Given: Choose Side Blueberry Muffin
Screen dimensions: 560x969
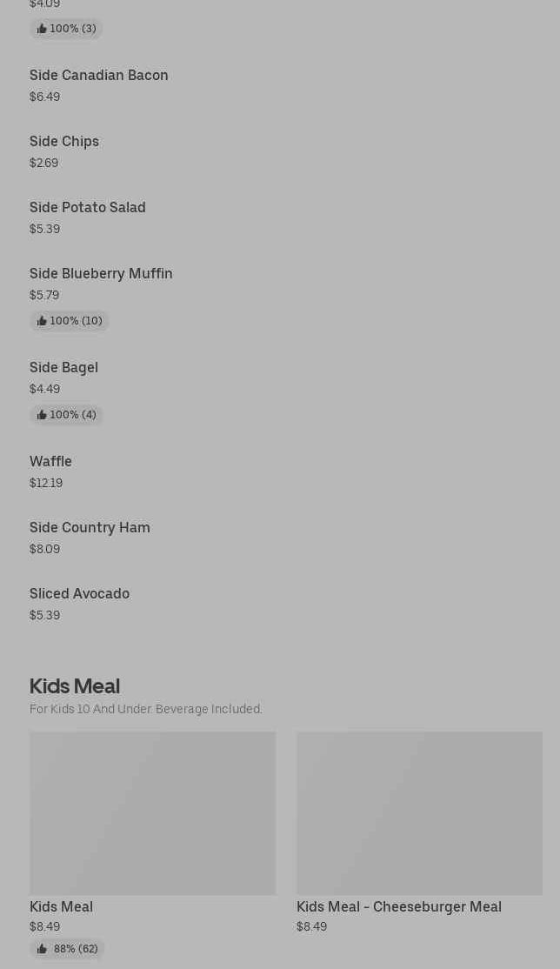Looking at the screenshot, I should click(101, 273).
